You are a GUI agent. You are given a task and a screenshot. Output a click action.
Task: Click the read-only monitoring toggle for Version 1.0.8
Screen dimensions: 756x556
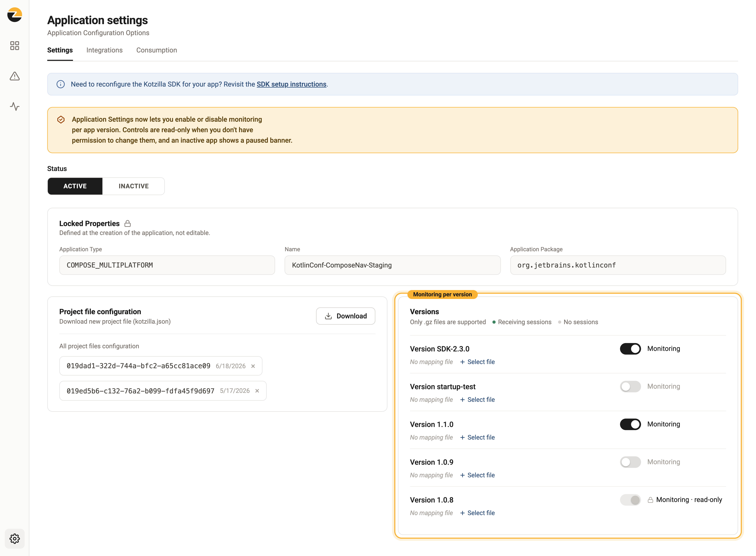(630, 500)
